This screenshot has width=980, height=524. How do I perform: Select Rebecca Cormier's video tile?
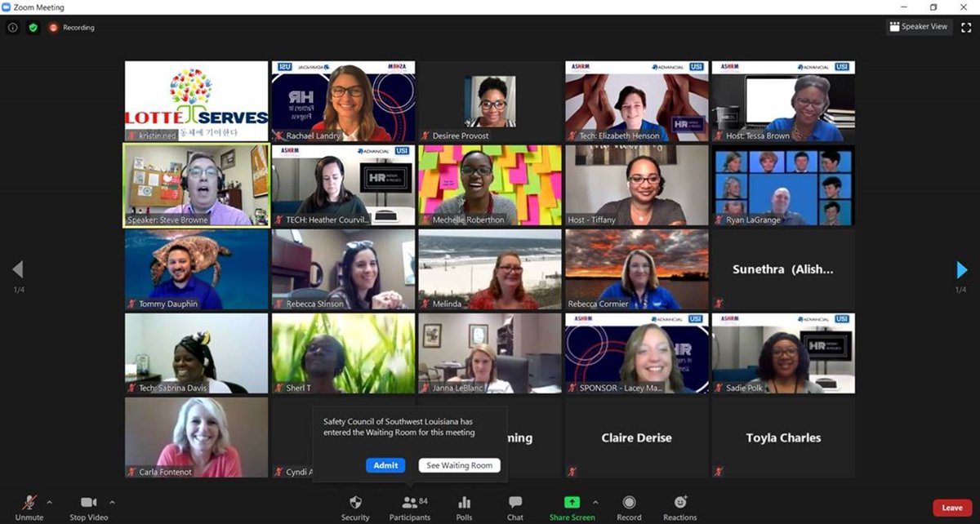(x=637, y=269)
